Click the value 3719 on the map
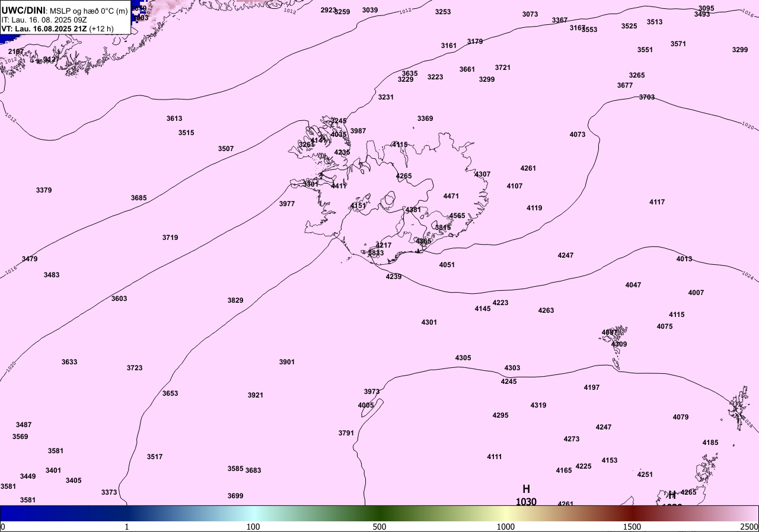Viewport: 759px width, 532px height. pos(170,238)
